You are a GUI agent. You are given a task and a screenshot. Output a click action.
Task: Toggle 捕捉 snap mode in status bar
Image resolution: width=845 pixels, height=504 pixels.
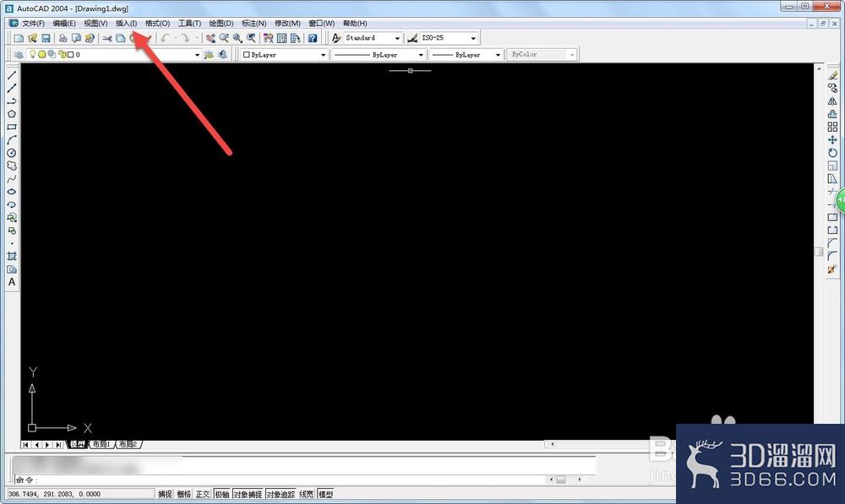[x=165, y=494]
